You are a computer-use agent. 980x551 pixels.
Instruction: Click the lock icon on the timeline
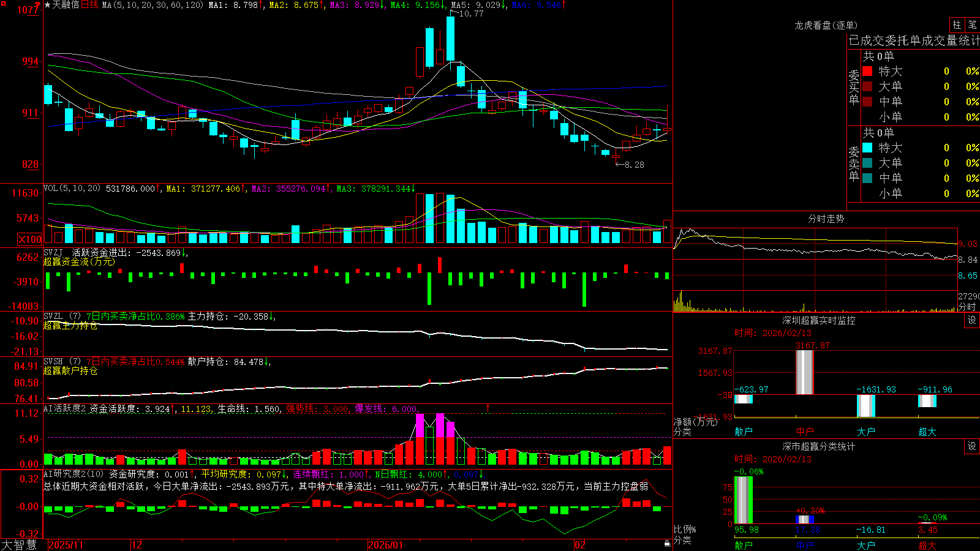[x=667, y=544]
